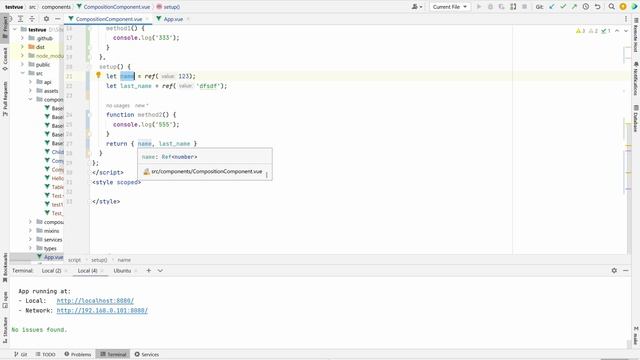This screenshot has width=640, height=360.
Task: Click the Collapse All icon in Project panel
Action: [x=32, y=19]
